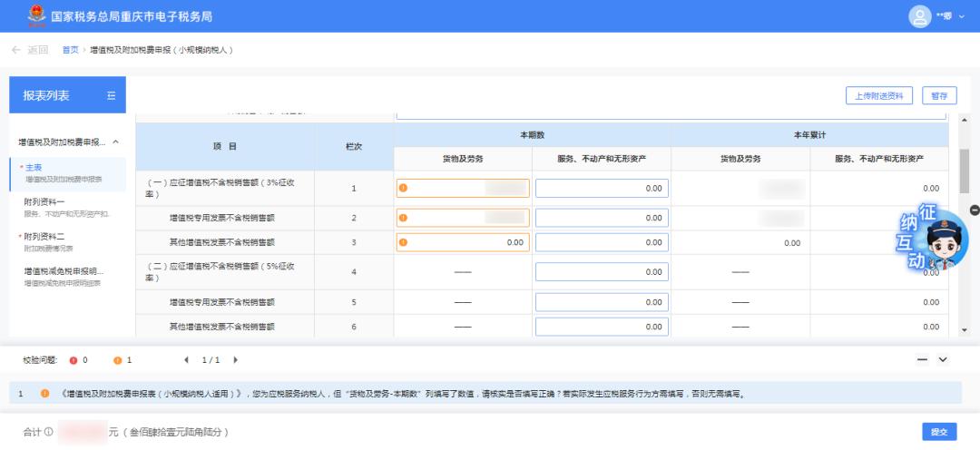980x450 pixels.
Task: Hide the 征纳互动 widget with the minus icon
Action: coord(975,210)
